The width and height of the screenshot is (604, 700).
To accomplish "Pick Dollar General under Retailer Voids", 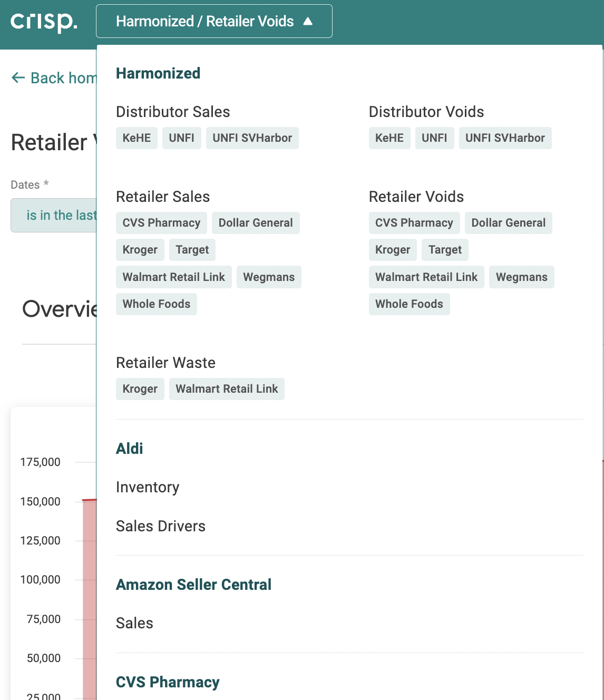I will pyautogui.click(x=508, y=223).
